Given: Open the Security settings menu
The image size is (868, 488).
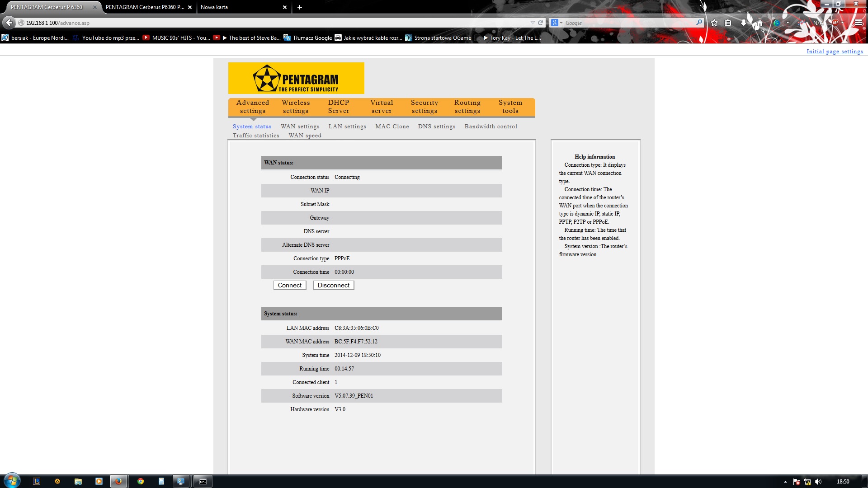Looking at the screenshot, I should point(425,107).
